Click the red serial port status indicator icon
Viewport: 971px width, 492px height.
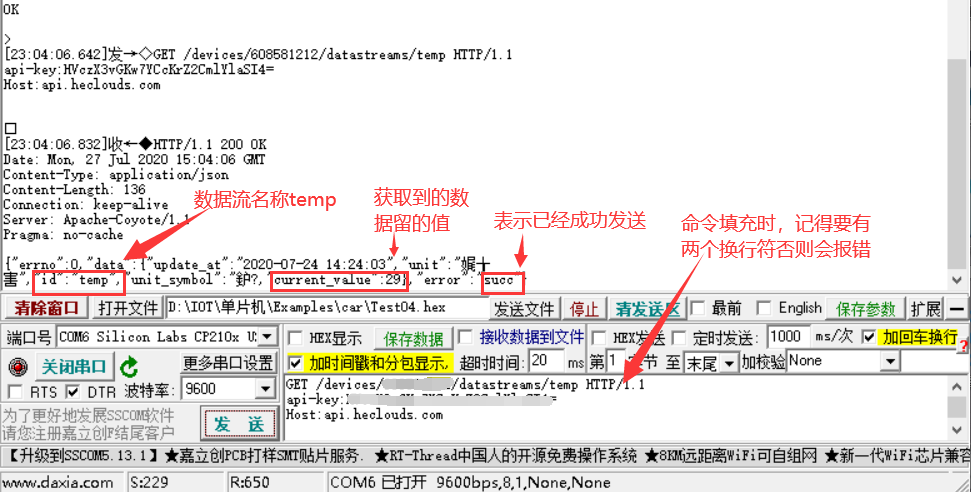pos(18,367)
